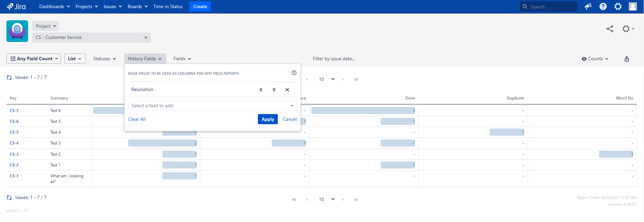This screenshot has height=222, width=644.
Task: Expand the Select a field to add dropdown
Action: [x=212, y=106]
